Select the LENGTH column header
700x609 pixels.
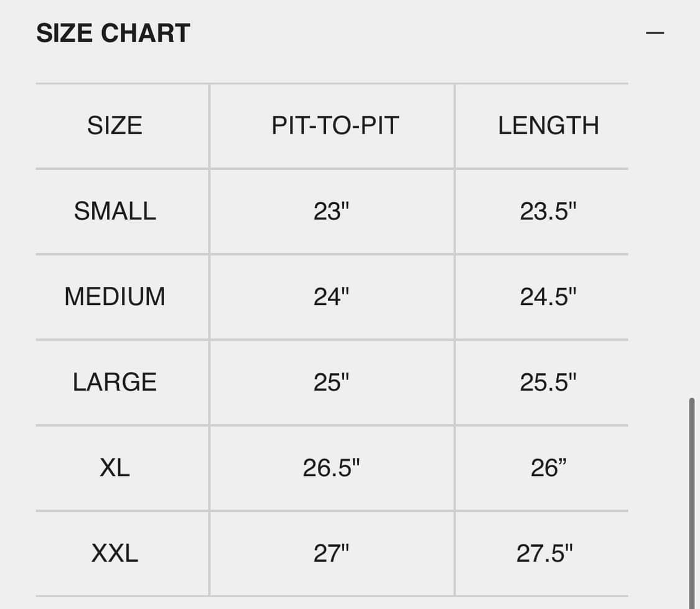[548, 126]
